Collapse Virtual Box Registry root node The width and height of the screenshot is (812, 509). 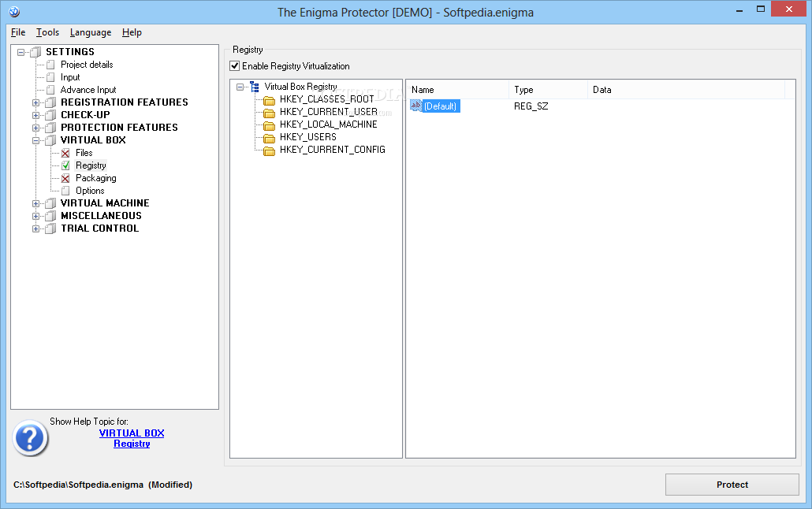point(240,87)
